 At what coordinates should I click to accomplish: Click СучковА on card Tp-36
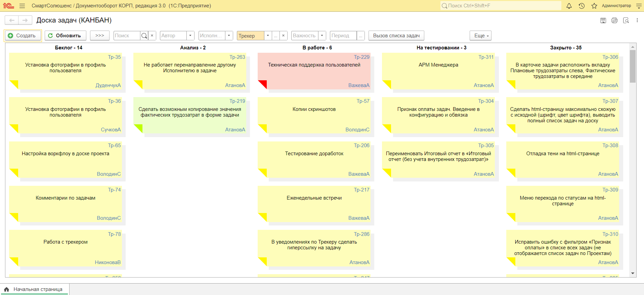pos(111,130)
